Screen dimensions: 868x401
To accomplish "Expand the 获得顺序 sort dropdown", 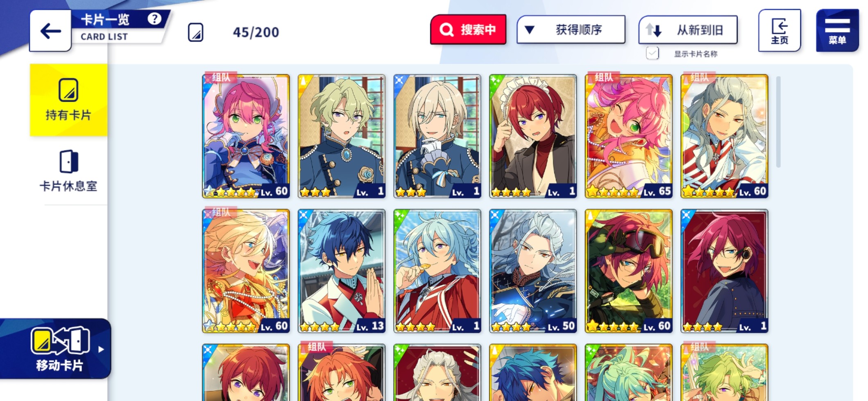I will 571,30.
